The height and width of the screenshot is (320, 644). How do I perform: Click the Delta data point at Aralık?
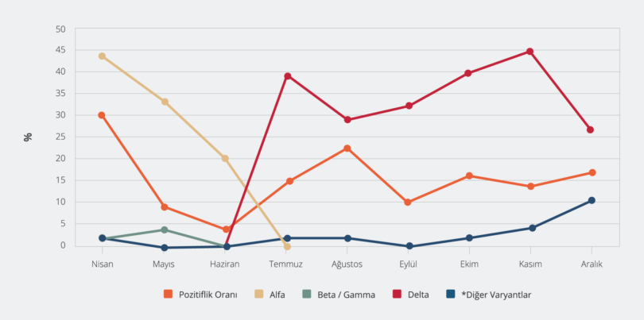tap(591, 129)
